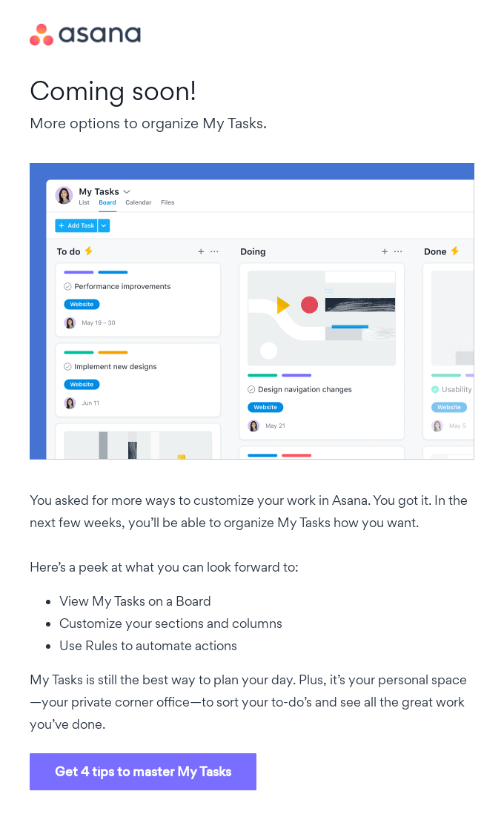Screen dimensions: 504x817
Task: Open Doing column ellipsis menu
Action: tap(399, 252)
